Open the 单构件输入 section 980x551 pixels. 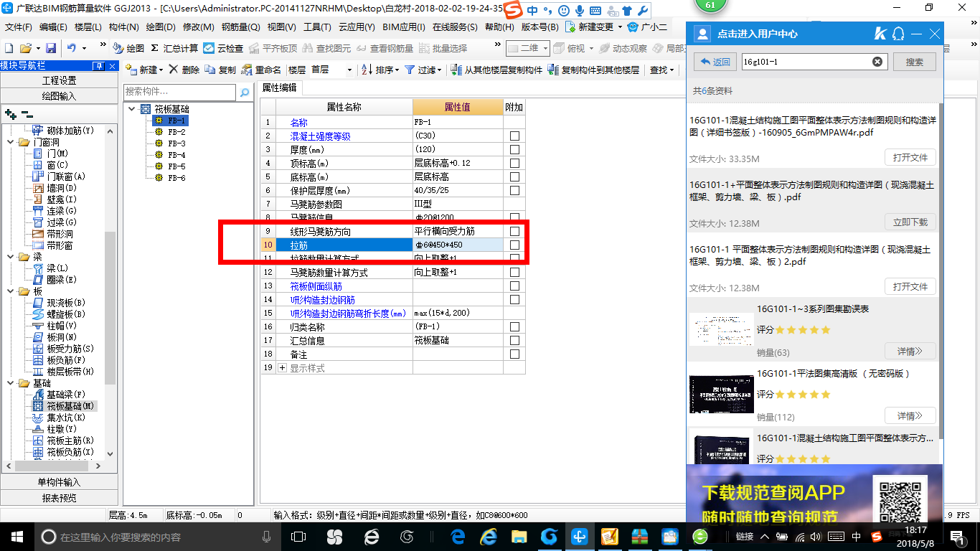(60, 482)
